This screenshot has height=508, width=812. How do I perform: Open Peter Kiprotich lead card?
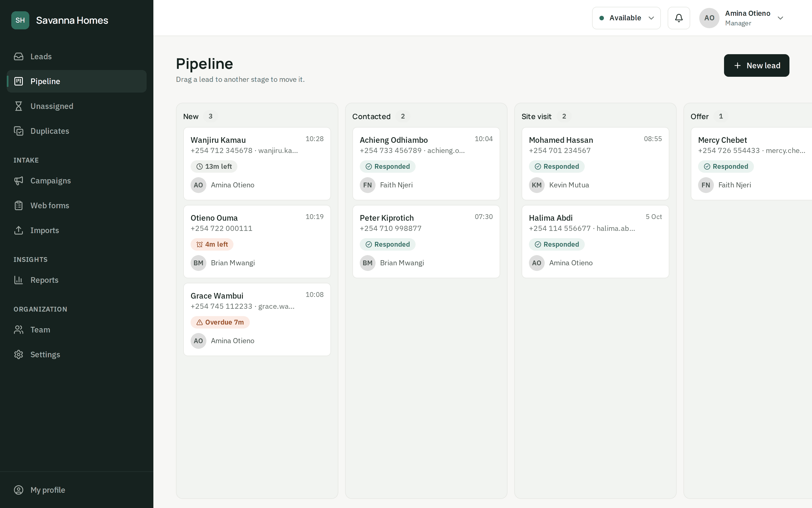click(x=426, y=242)
